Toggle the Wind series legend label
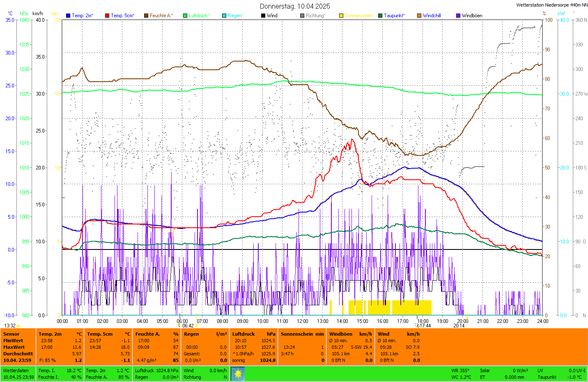588x382 pixels. click(272, 16)
